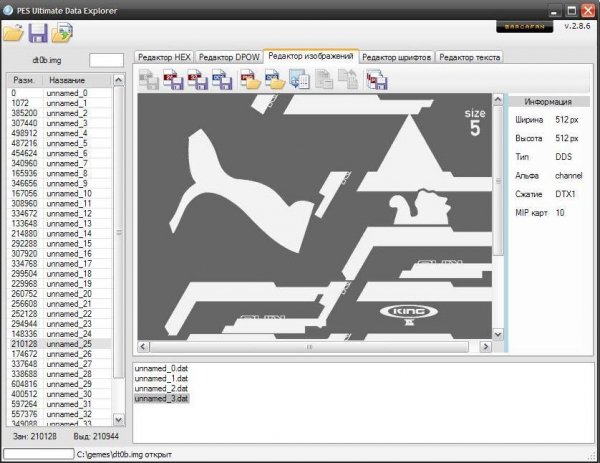Click the greyed-out save image icon
Viewport: 600px width, 463px height.
(148, 80)
